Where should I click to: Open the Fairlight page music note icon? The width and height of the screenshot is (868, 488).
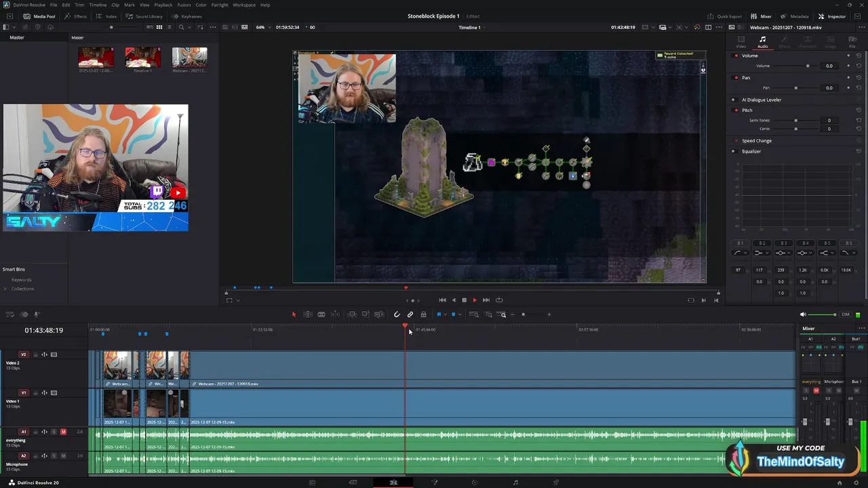[x=515, y=483]
